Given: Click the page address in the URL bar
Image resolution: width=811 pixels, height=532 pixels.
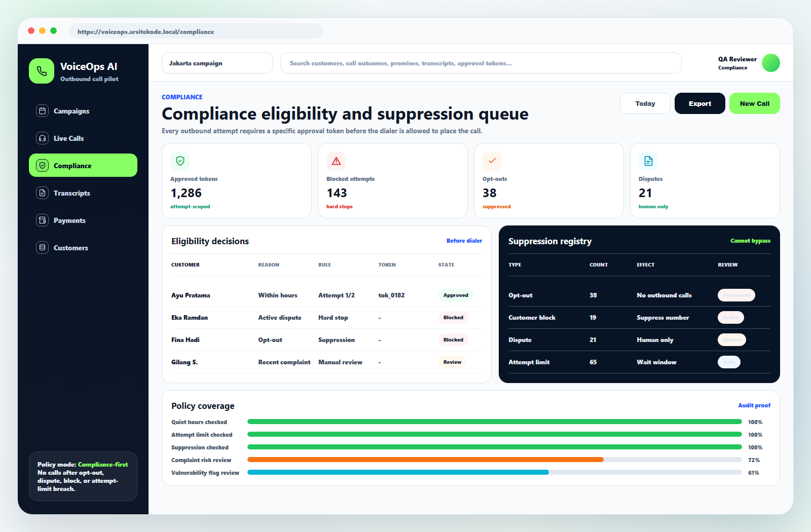Looking at the screenshot, I should point(145,31).
